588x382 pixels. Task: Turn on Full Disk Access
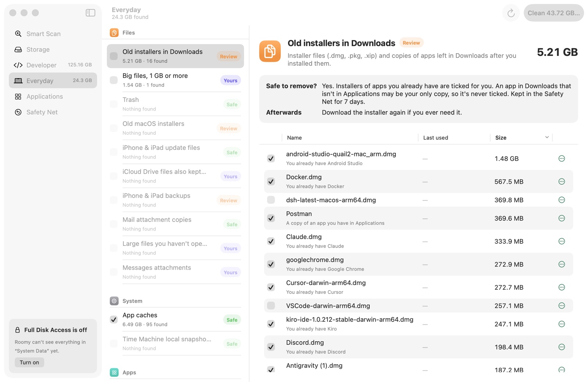pyautogui.click(x=29, y=363)
